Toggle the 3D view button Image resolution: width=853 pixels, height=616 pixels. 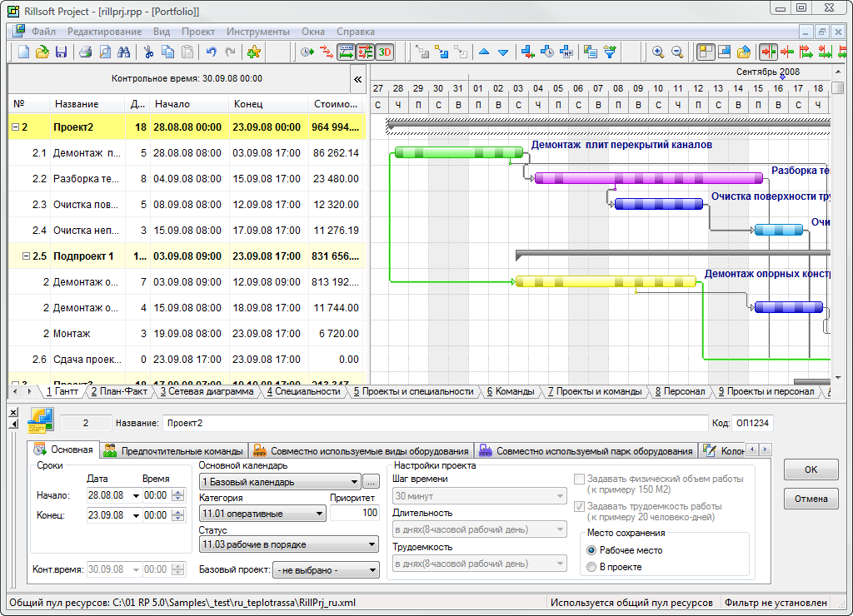[x=384, y=52]
